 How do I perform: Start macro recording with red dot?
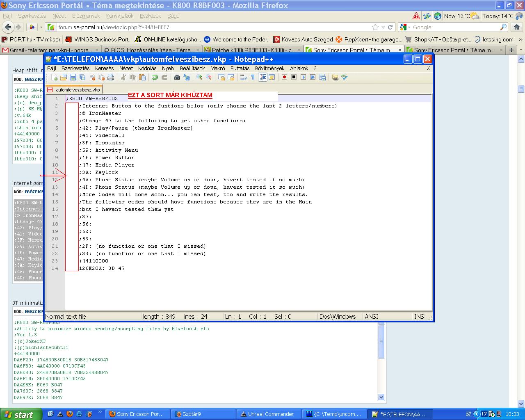tap(284, 77)
